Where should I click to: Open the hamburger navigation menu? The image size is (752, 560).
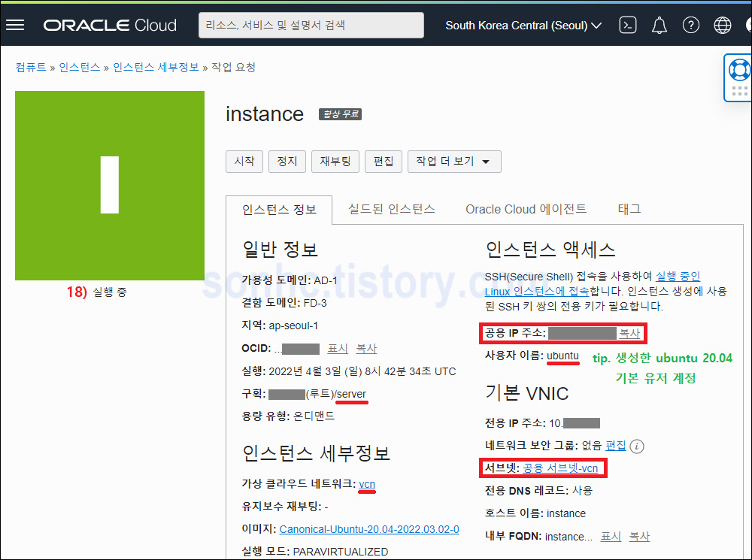point(15,25)
